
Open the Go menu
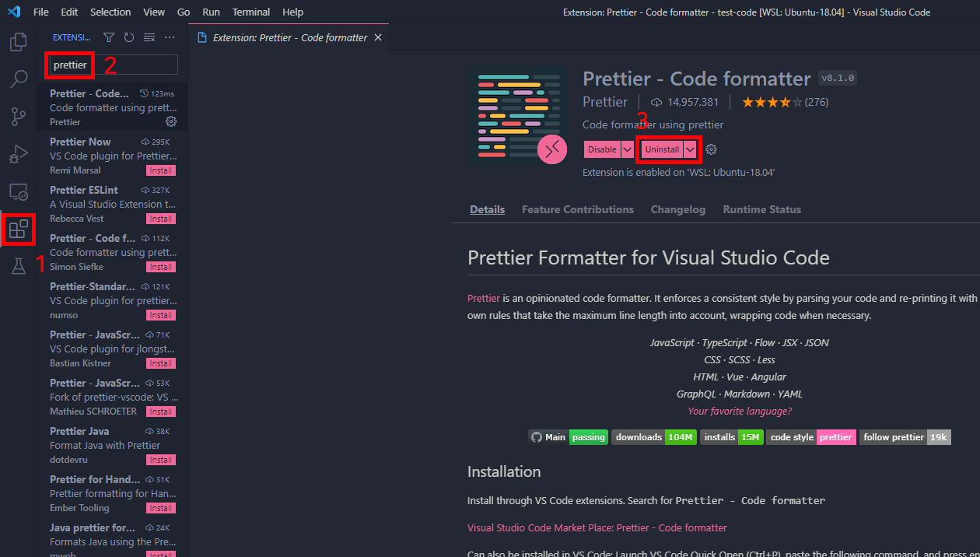(x=184, y=12)
